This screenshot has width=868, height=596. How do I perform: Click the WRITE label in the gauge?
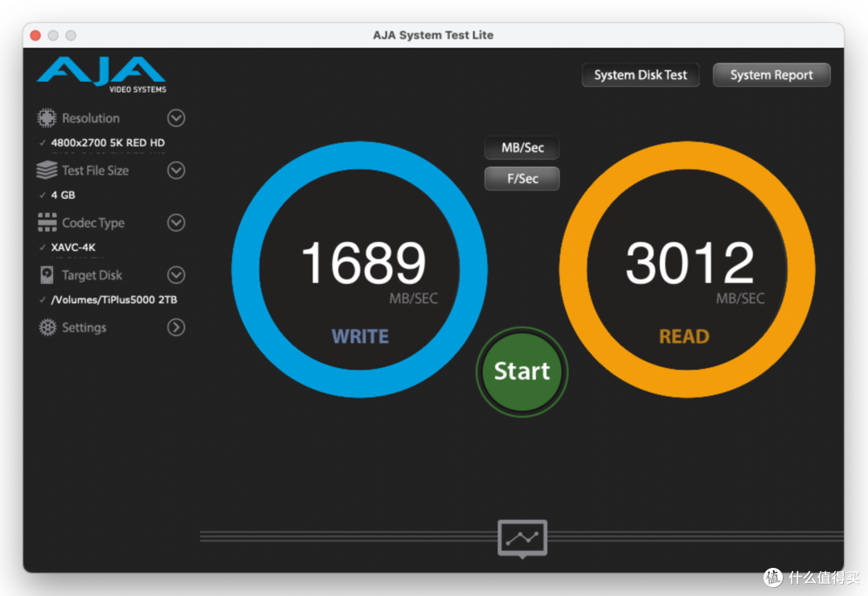(x=360, y=337)
